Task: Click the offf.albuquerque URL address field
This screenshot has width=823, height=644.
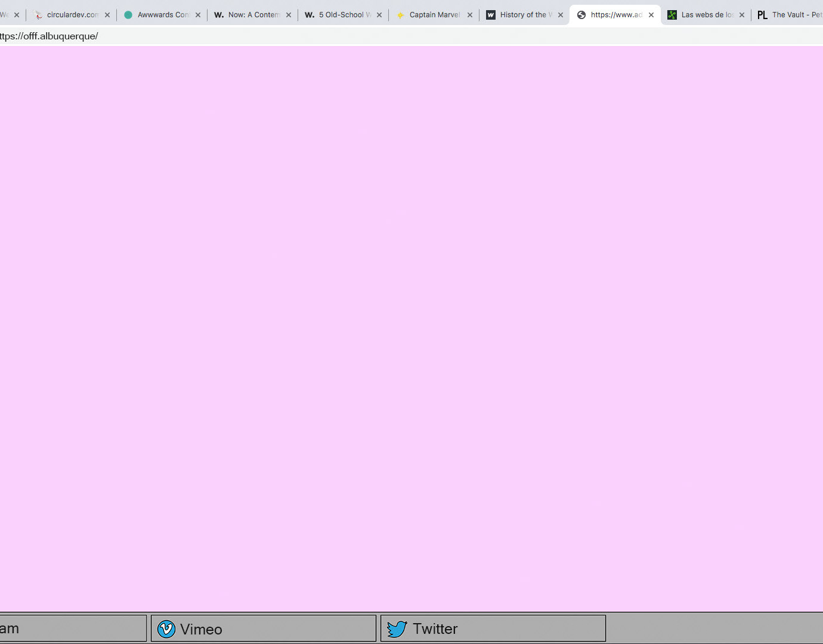Action: (411, 36)
